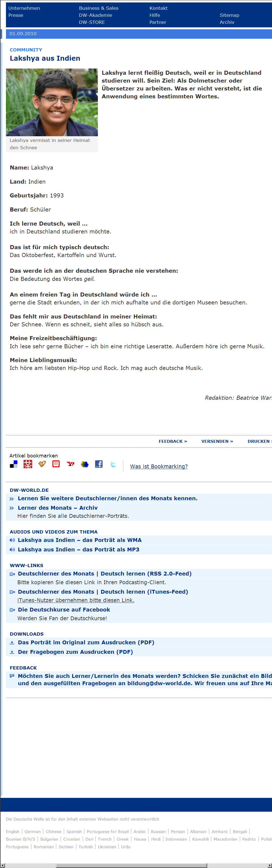Select Kiswahili in footer languages
The height and width of the screenshot is (868, 272).
(x=200, y=839)
